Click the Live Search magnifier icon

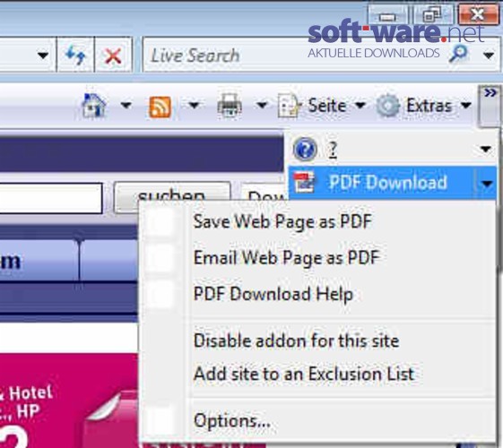click(x=458, y=54)
